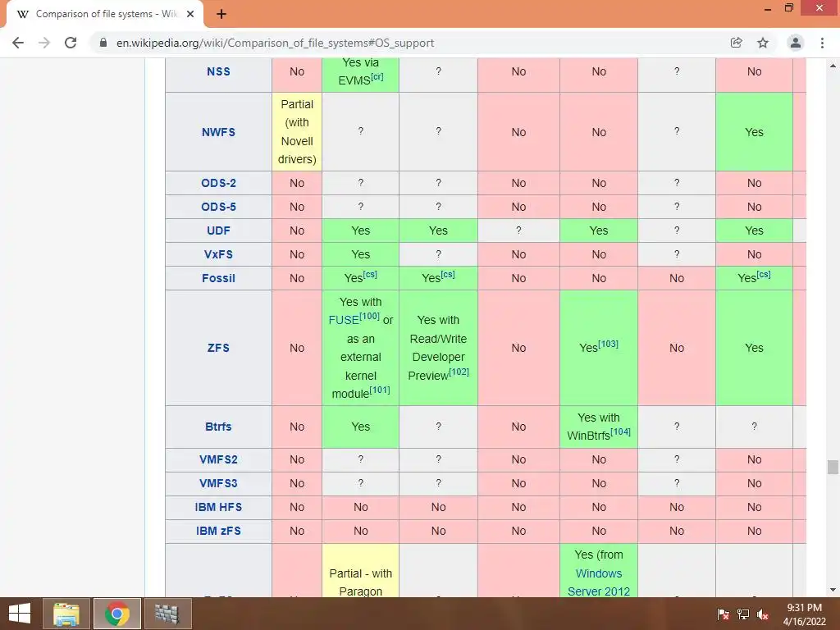Click the Chrome taskbar icon
The height and width of the screenshot is (630, 840).
click(116, 614)
